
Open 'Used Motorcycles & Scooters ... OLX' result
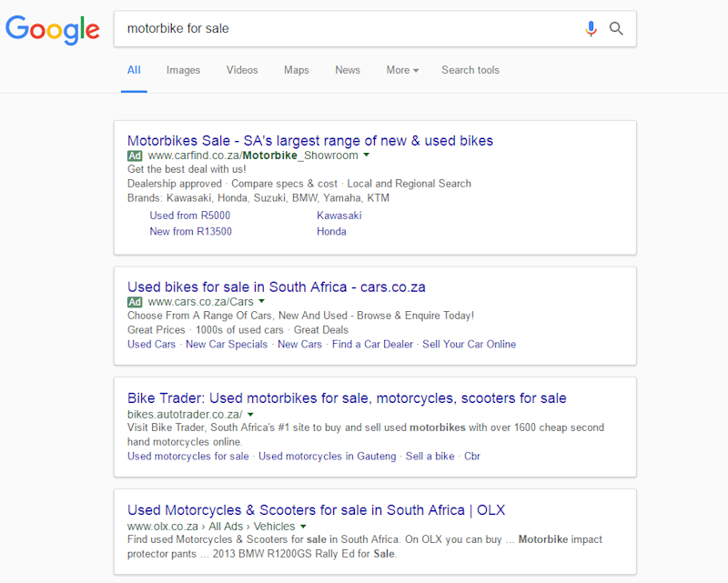point(316,510)
